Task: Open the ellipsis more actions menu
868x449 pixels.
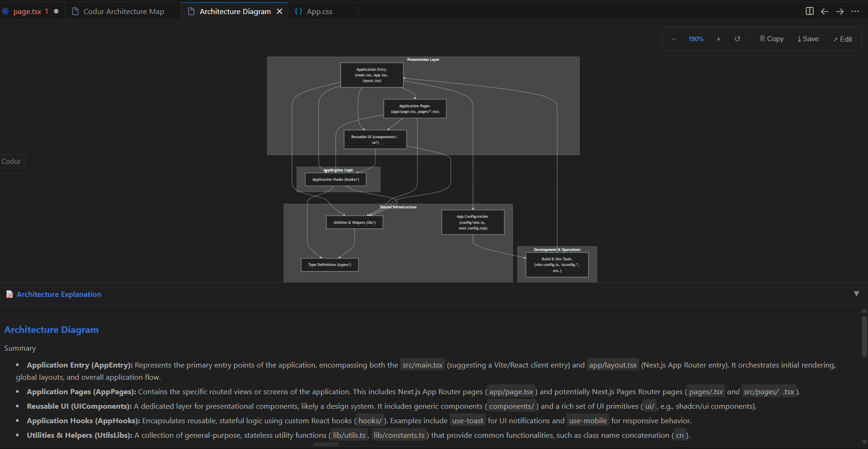Action: [x=855, y=11]
